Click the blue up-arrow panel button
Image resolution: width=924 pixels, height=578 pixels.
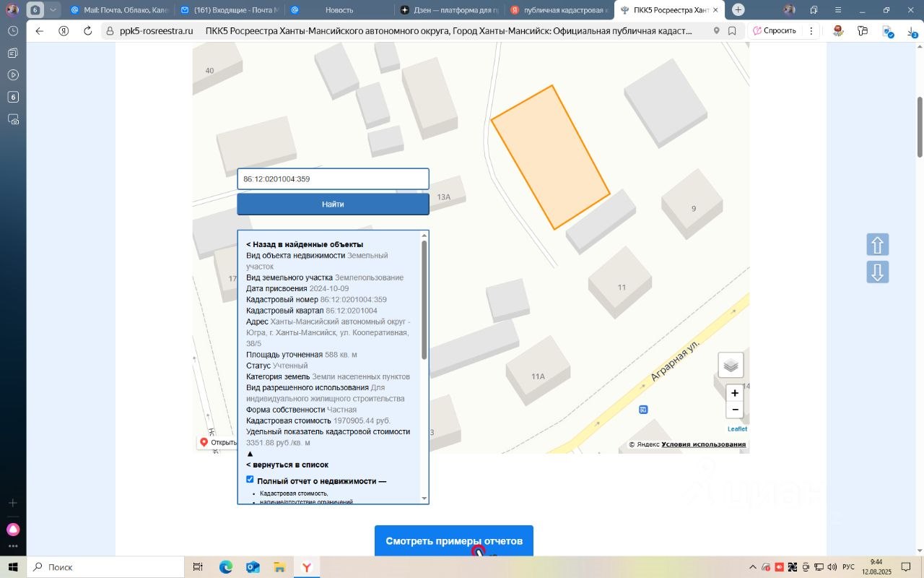pyautogui.click(x=877, y=244)
